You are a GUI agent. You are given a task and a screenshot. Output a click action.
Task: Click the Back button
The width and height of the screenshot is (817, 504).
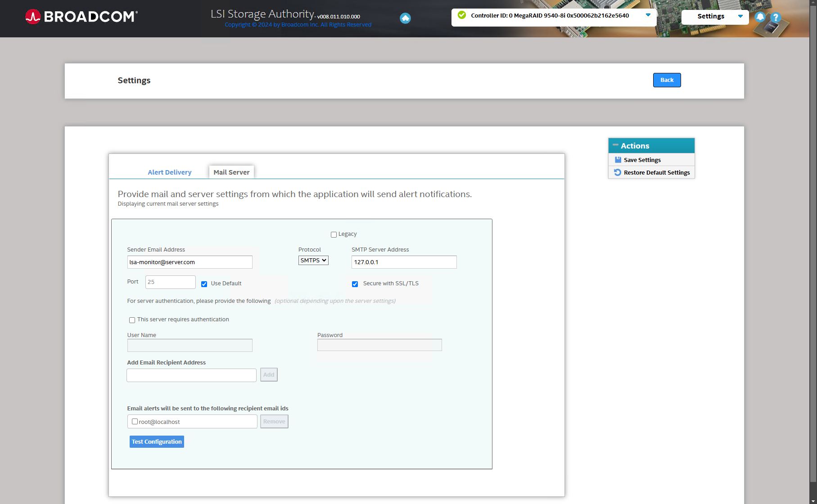coord(667,80)
